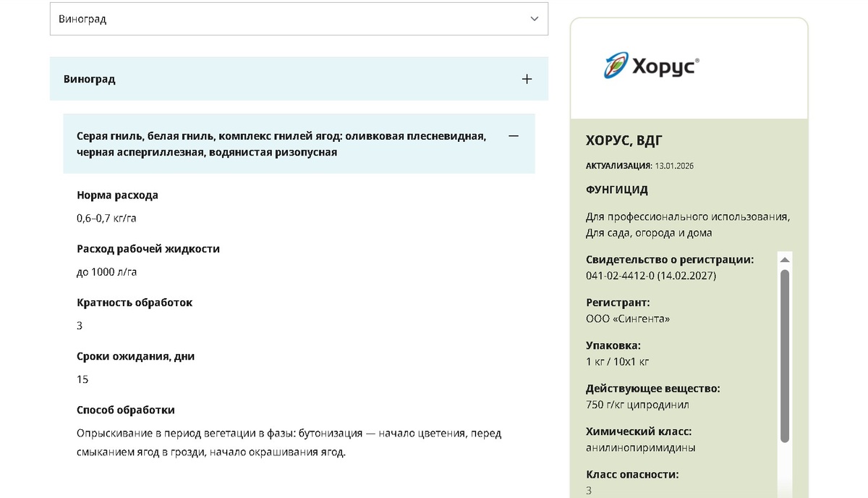Click the 750 г/кг ципродинил value
Image resolution: width=868 pixels, height=498 pixels.
click(x=637, y=405)
